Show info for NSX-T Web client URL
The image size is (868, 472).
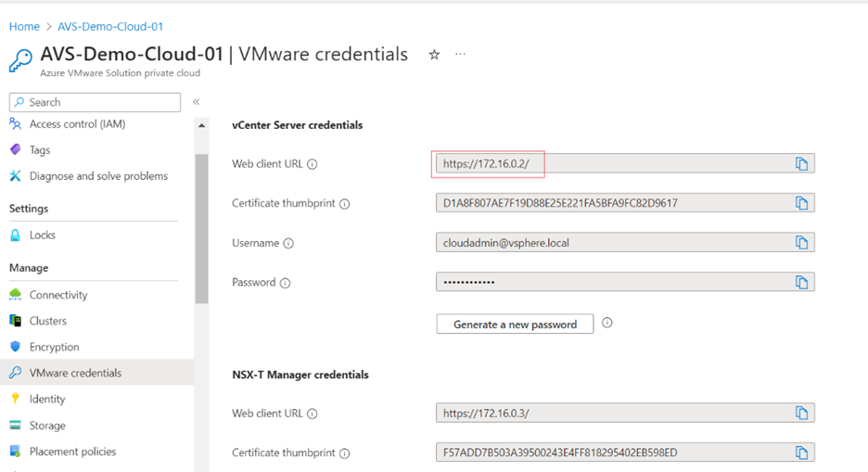(x=313, y=414)
